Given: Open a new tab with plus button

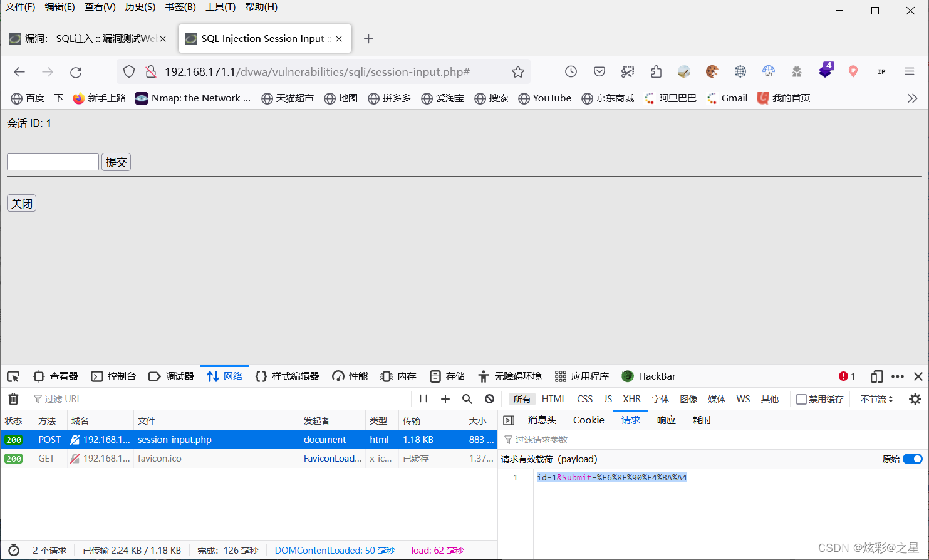Looking at the screenshot, I should tap(368, 39).
